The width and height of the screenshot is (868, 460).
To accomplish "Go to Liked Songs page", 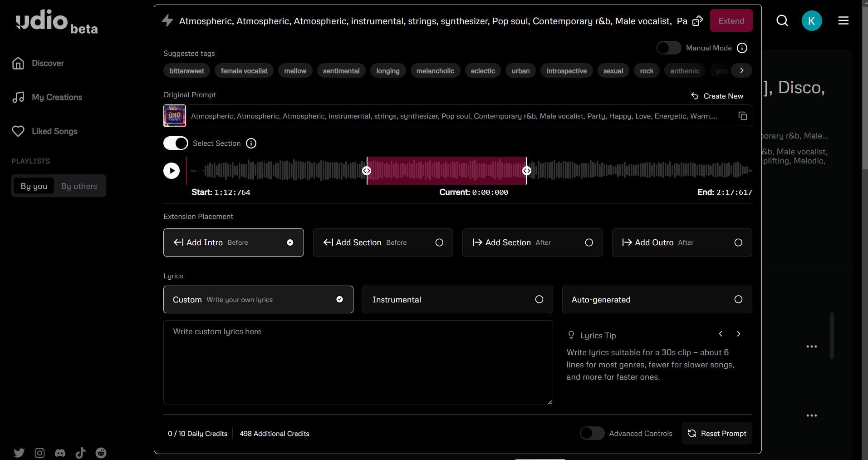I will pos(54,131).
